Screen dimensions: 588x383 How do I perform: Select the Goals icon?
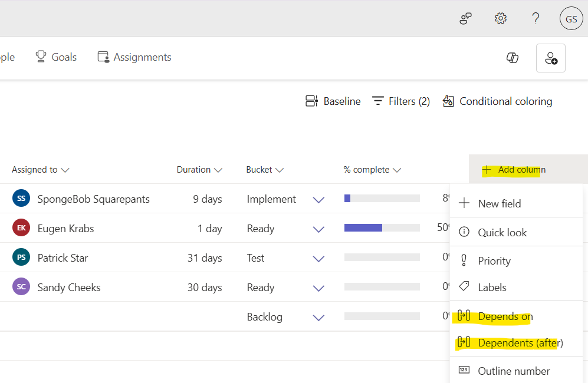tap(40, 57)
